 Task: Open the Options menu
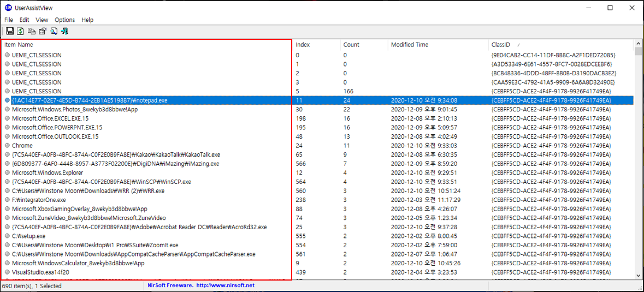click(65, 20)
